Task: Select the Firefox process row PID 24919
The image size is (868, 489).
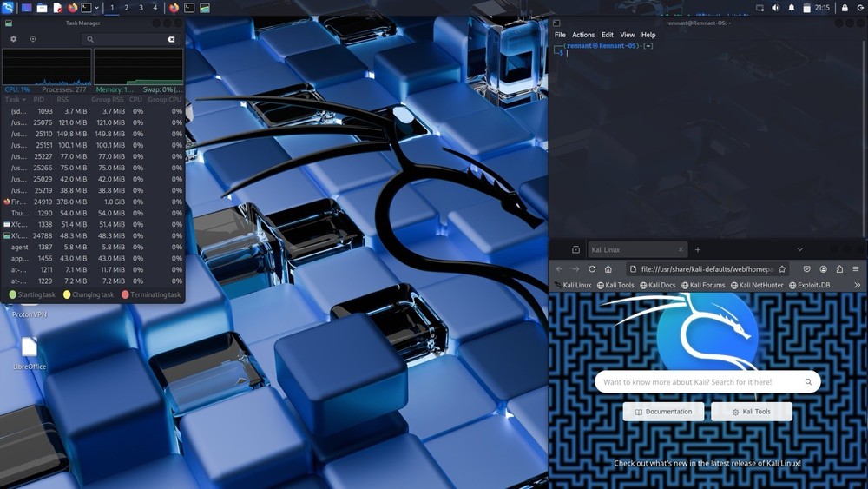Action: (x=93, y=202)
